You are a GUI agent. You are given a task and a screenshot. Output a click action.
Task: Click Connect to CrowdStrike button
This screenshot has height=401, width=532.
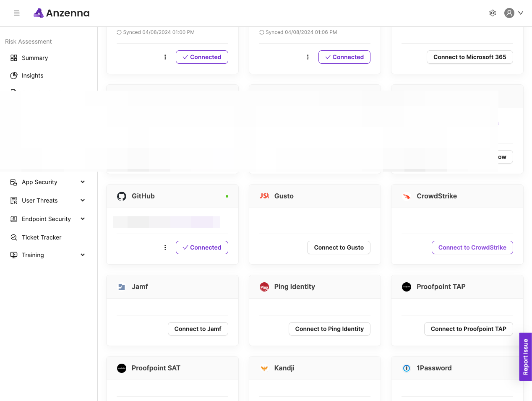[x=472, y=247]
